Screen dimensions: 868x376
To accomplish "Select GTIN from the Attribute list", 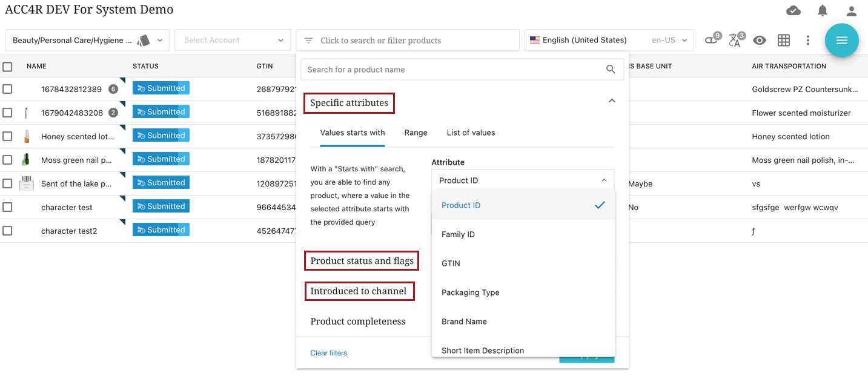I will 451,263.
